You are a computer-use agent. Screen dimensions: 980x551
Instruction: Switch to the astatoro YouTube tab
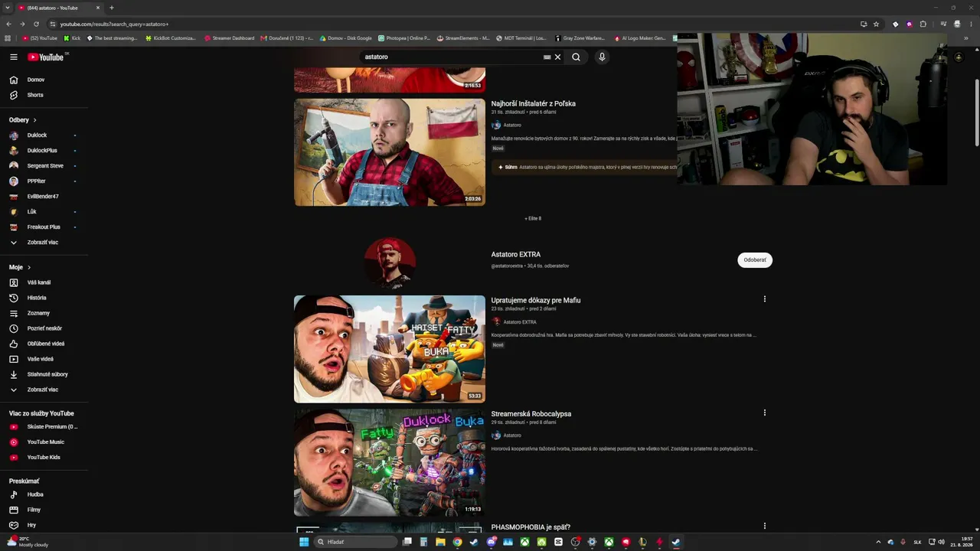[57, 8]
